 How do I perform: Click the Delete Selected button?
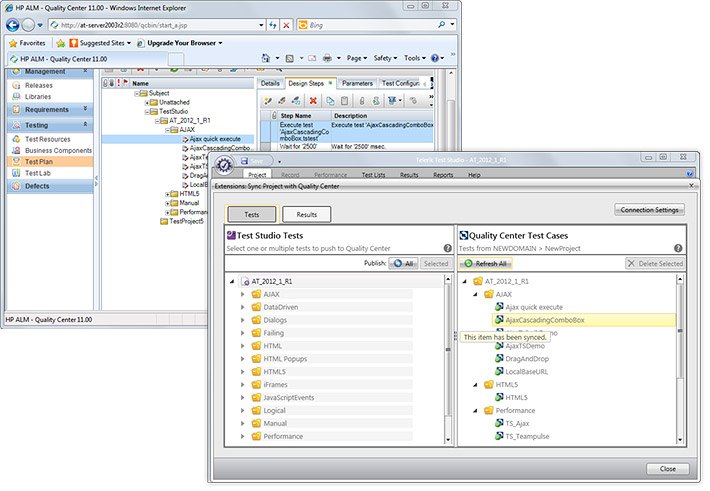click(x=655, y=263)
